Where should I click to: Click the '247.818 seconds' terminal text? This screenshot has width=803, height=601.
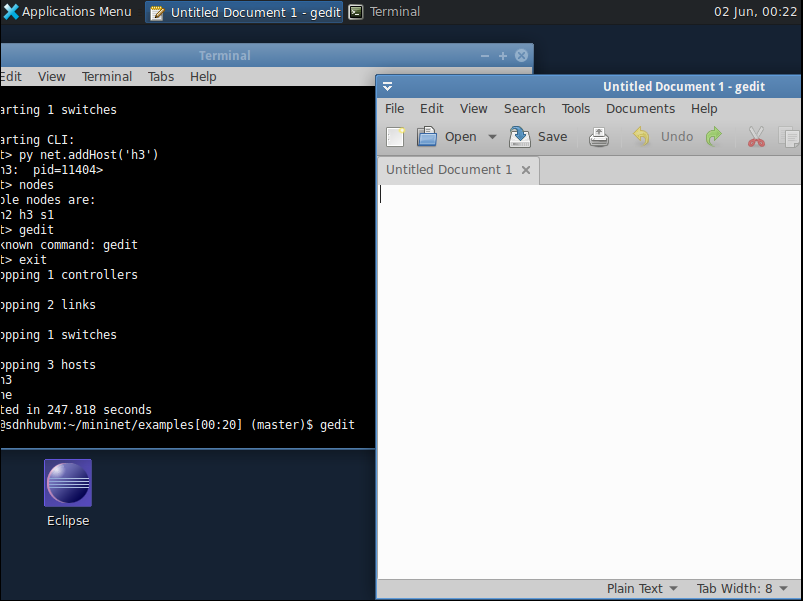(x=99, y=410)
